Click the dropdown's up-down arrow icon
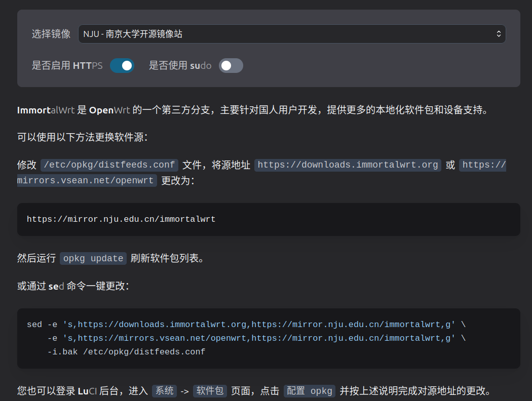Viewport: 532px width, 401px height. pos(499,34)
